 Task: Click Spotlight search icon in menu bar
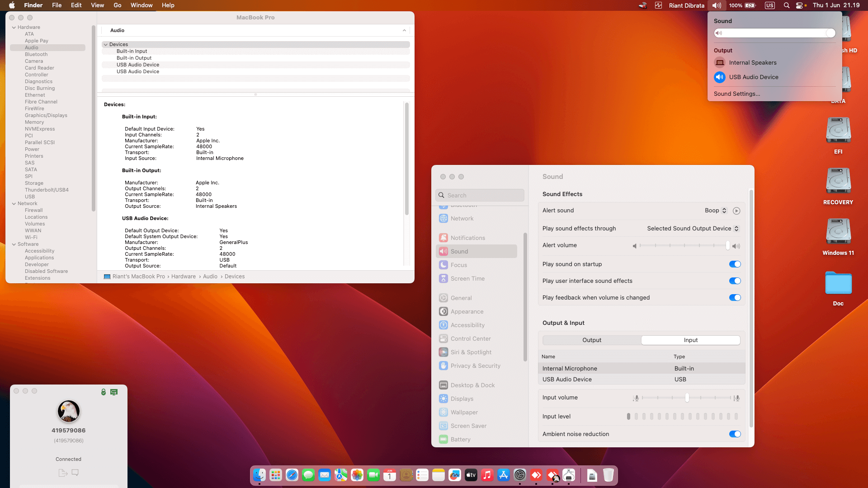point(787,5)
